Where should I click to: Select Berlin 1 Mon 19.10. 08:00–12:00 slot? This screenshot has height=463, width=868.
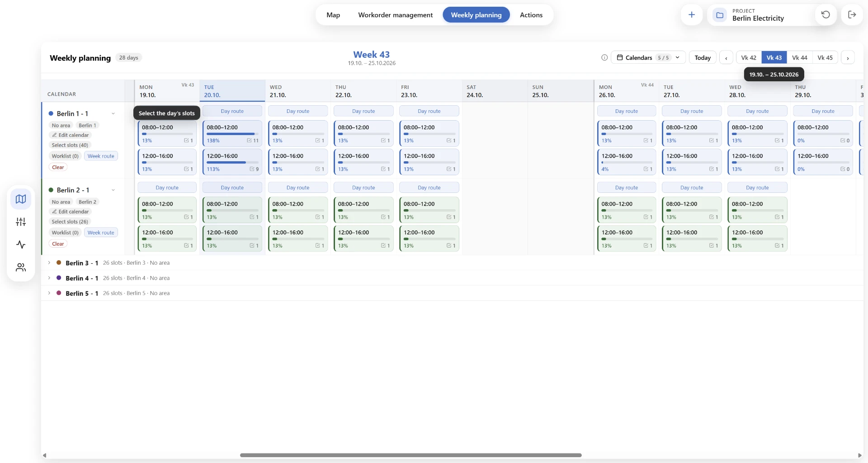[167, 133]
